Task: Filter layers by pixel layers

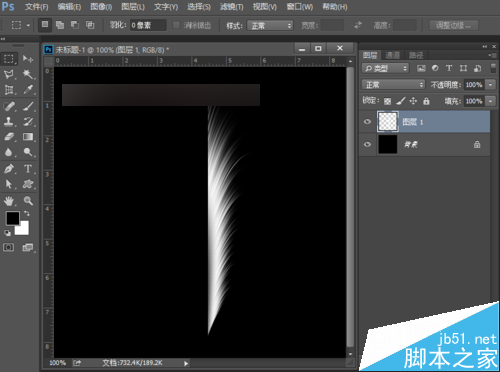Action: pyautogui.click(x=421, y=68)
